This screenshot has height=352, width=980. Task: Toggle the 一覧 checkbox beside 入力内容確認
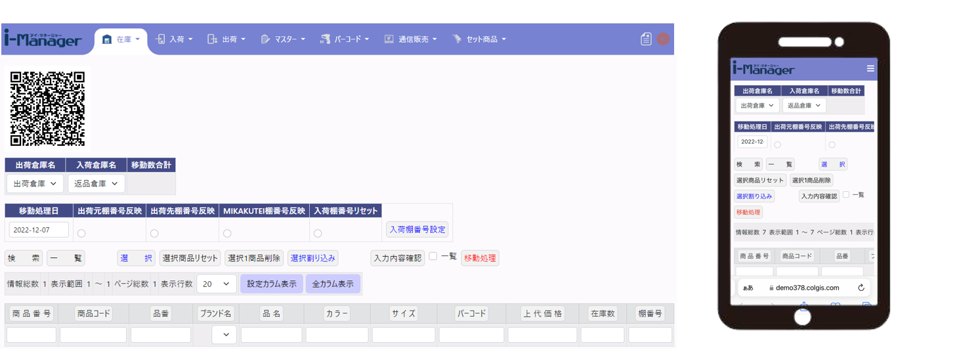point(433,257)
